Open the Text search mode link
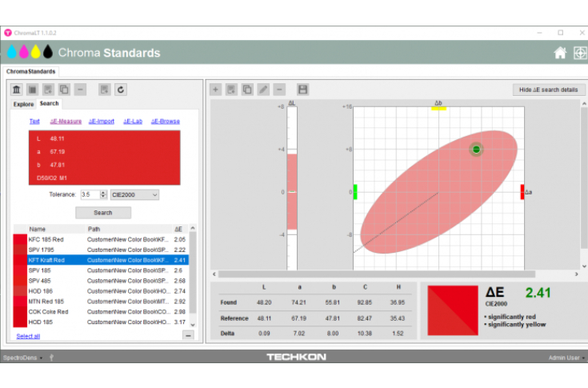The height and width of the screenshot is (388, 588). 34,121
